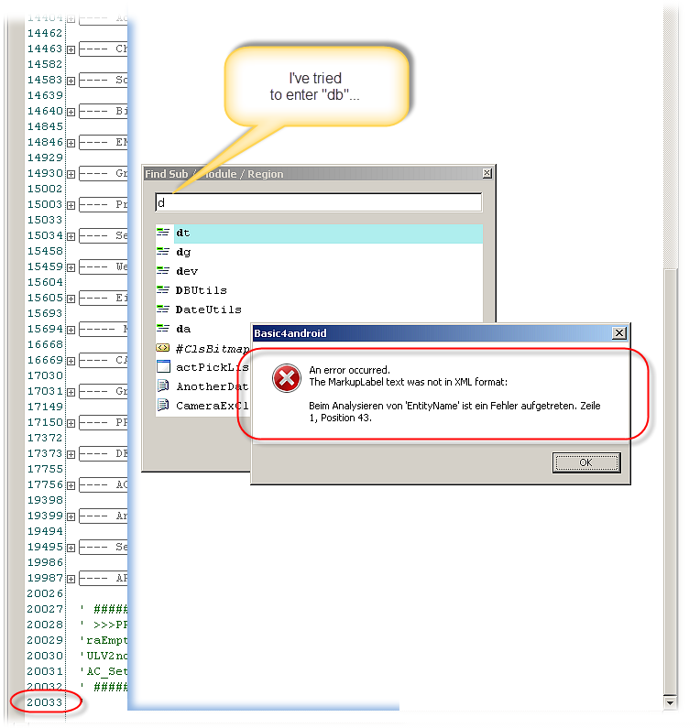The image size is (700, 728).
Task: Expand the collapsed region at line 14846
Action: (71, 143)
